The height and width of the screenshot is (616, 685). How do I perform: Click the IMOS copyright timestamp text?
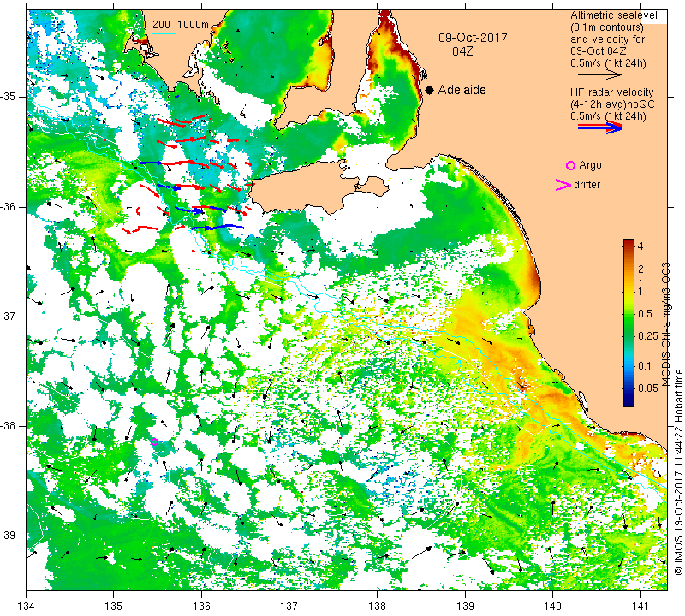click(x=678, y=471)
